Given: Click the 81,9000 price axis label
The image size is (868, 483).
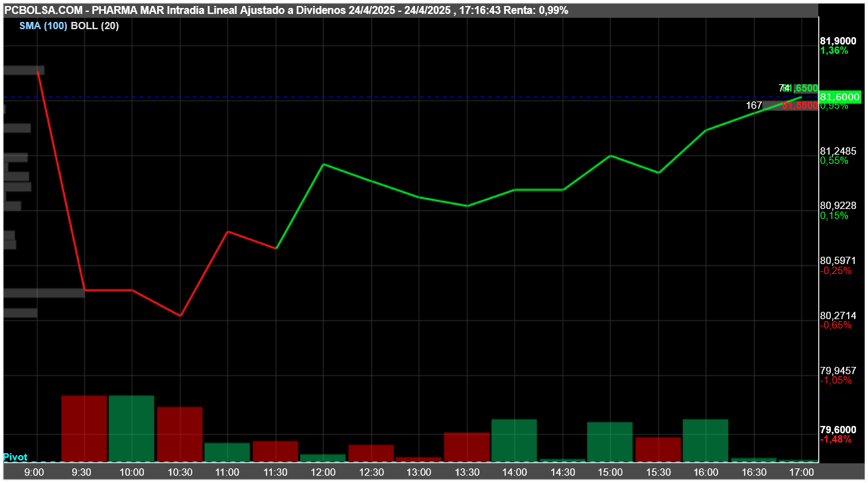Looking at the screenshot, I should tap(838, 41).
